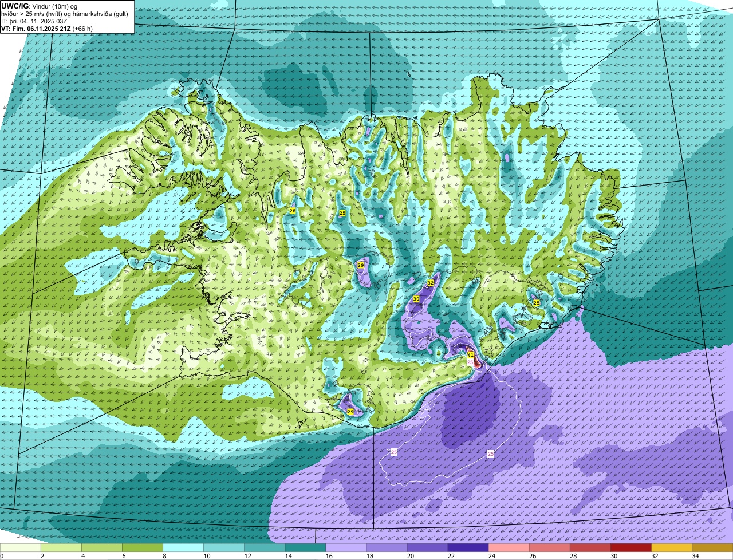
Task: Click the color scale tick value 30
Action: click(x=613, y=556)
